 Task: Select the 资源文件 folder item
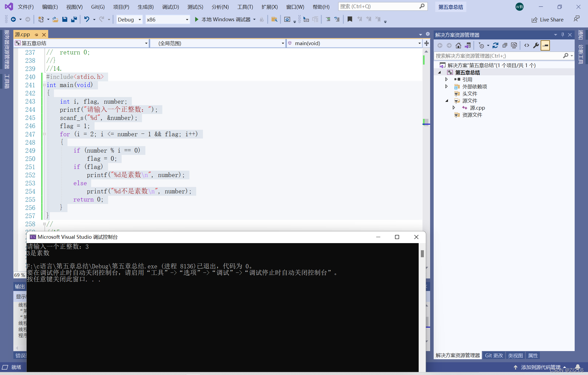click(x=472, y=115)
